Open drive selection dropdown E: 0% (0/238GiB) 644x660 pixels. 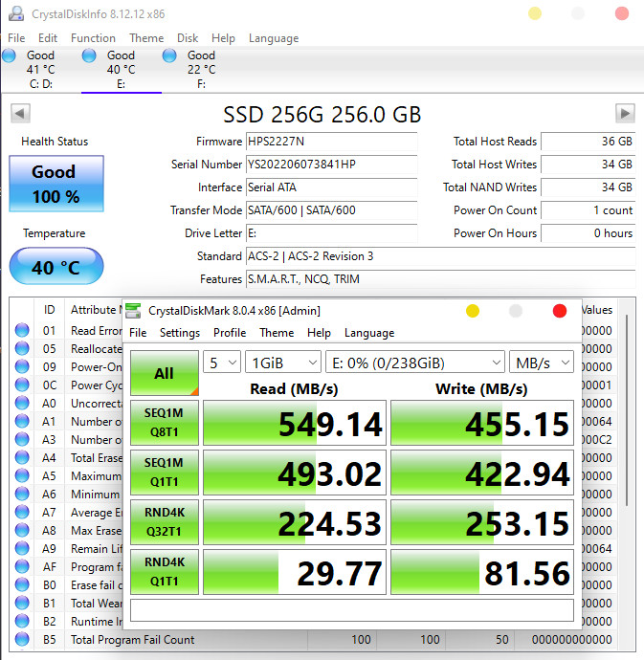pyautogui.click(x=415, y=362)
